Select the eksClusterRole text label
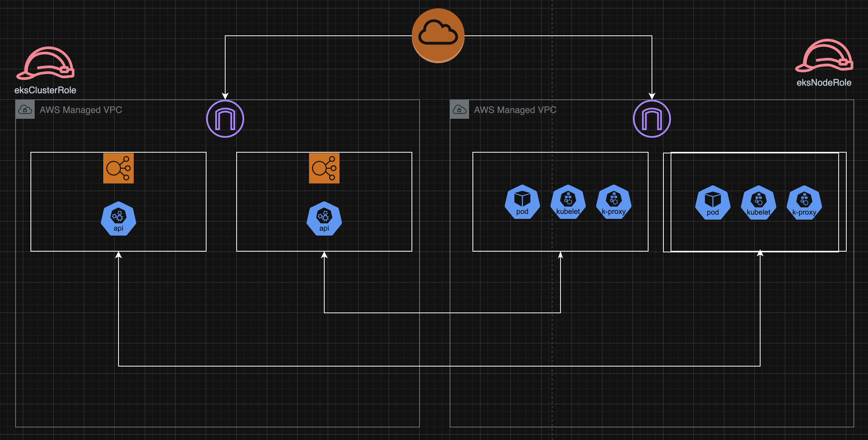Viewport: 868px width, 440px height. pyautogui.click(x=45, y=90)
